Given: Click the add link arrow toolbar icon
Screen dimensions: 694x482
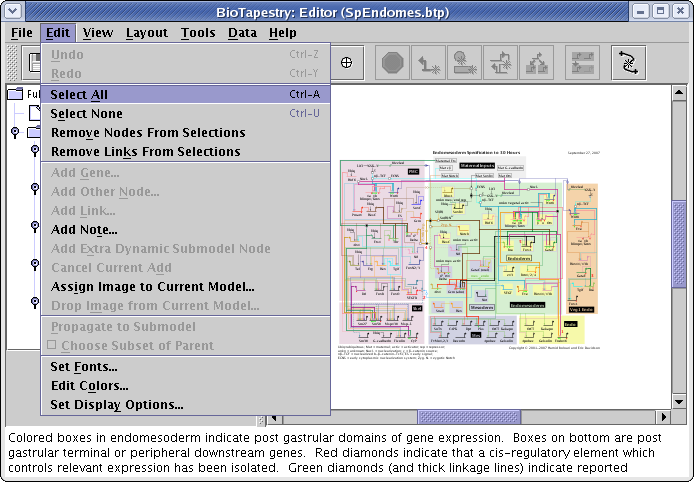Looking at the screenshot, I should [430, 62].
